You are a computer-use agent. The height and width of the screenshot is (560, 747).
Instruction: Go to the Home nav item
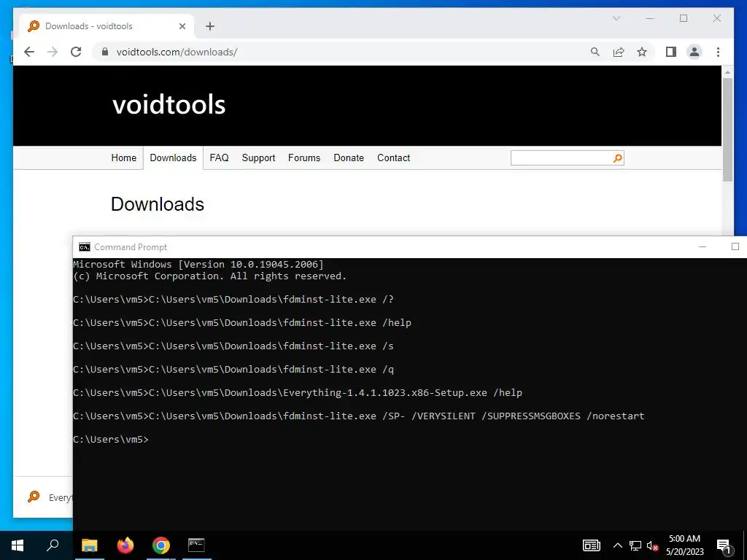124,157
